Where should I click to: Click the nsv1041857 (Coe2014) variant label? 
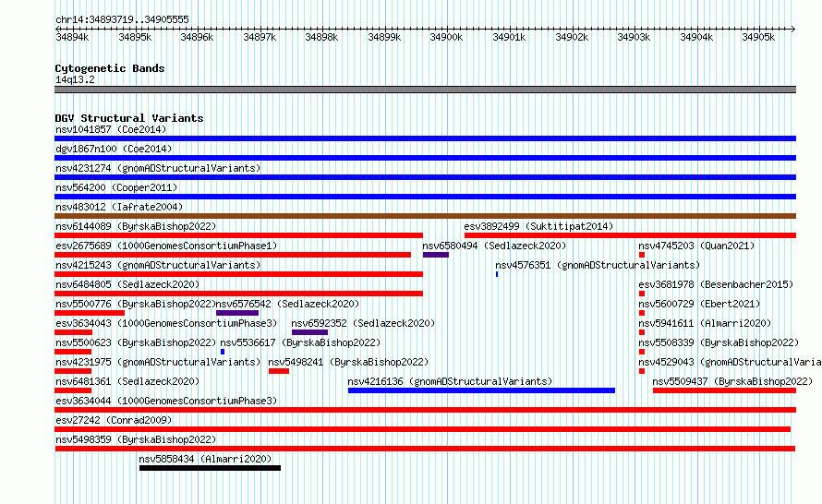pos(111,129)
